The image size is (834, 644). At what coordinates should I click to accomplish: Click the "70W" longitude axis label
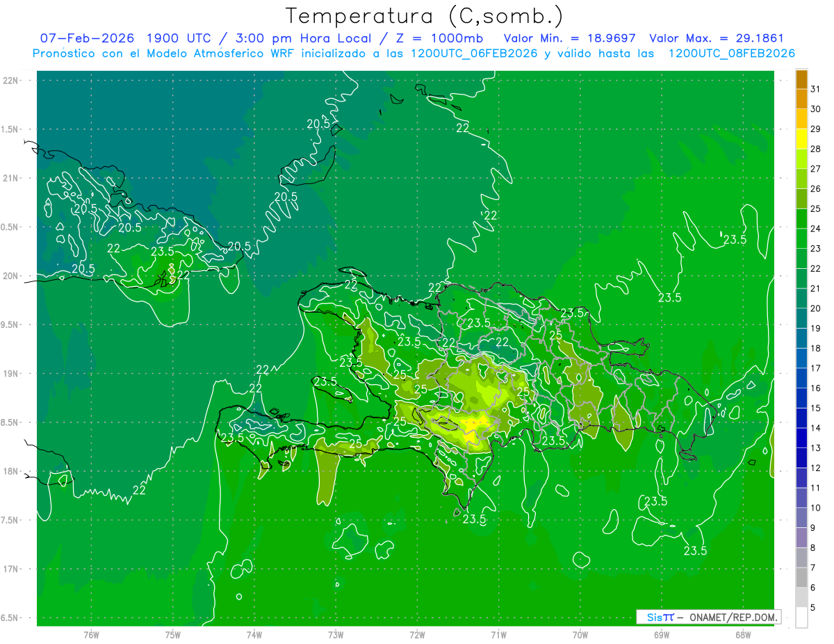click(x=580, y=635)
